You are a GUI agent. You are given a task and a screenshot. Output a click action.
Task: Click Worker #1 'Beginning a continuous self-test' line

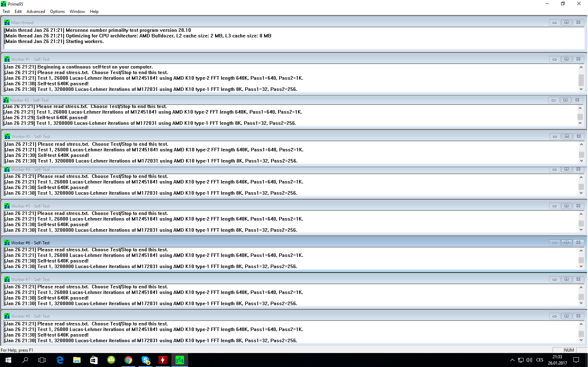click(78, 67)
